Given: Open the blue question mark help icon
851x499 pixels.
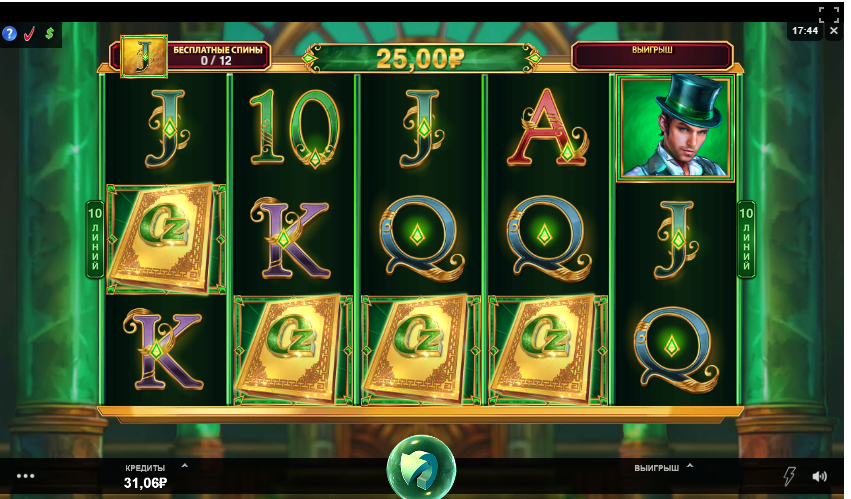Looking at the screenshot, I should coord(9,34).
